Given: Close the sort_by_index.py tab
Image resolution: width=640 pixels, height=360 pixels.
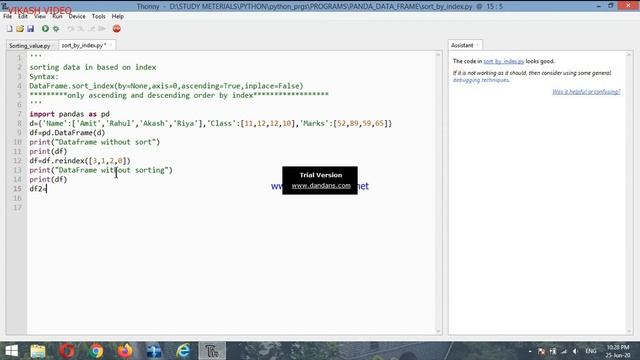Looking at the screenshot, I should 110,45.
